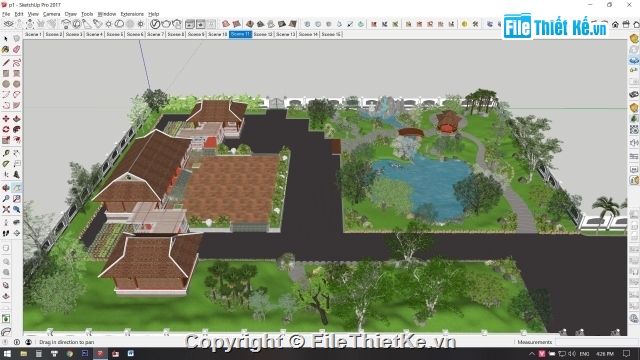This screenshot has height=360, width=640.
Task: Open the File menu
Action: click(6, 14)
